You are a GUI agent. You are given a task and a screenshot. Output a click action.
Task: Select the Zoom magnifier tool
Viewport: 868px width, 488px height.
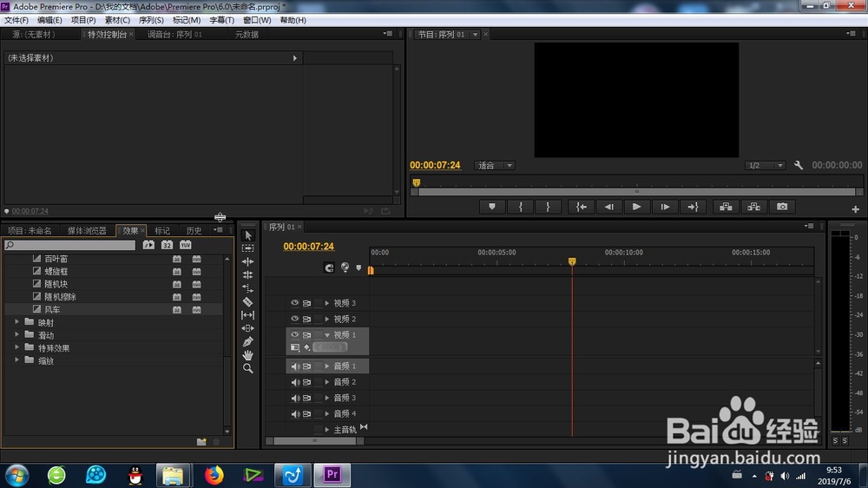click(248, 368)
